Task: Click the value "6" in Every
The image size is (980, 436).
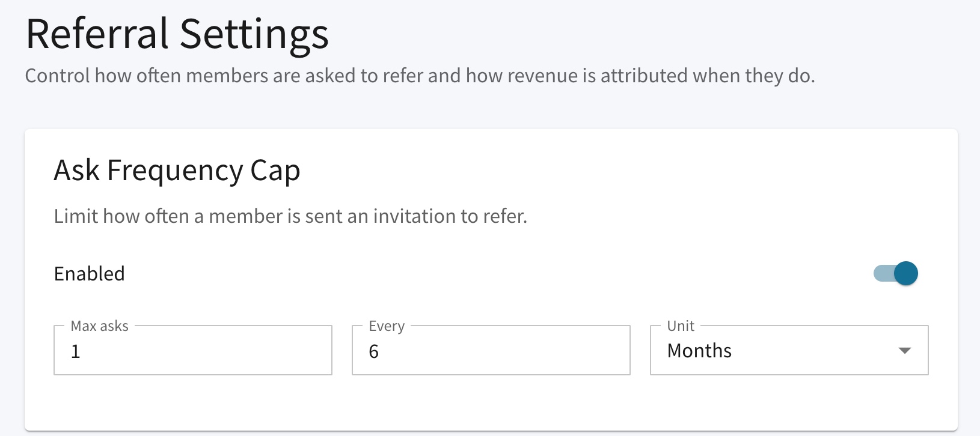Action: 373,351
